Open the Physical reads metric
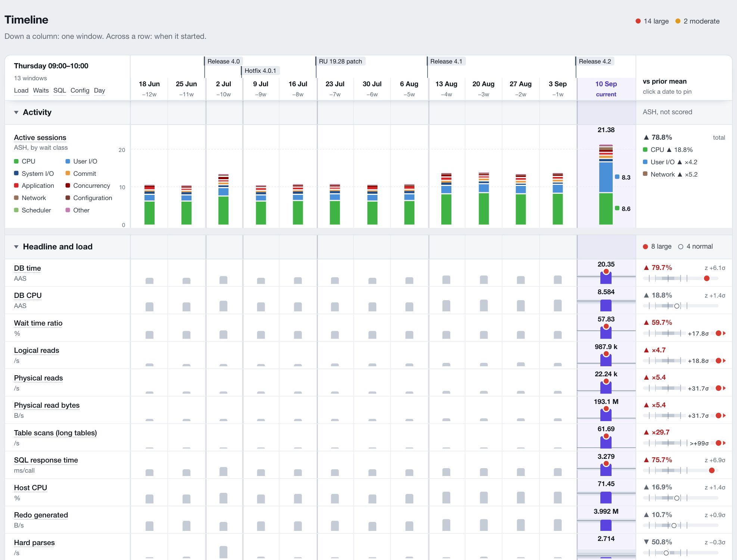Viewport: 737px width, 560px height. [38, 378]
